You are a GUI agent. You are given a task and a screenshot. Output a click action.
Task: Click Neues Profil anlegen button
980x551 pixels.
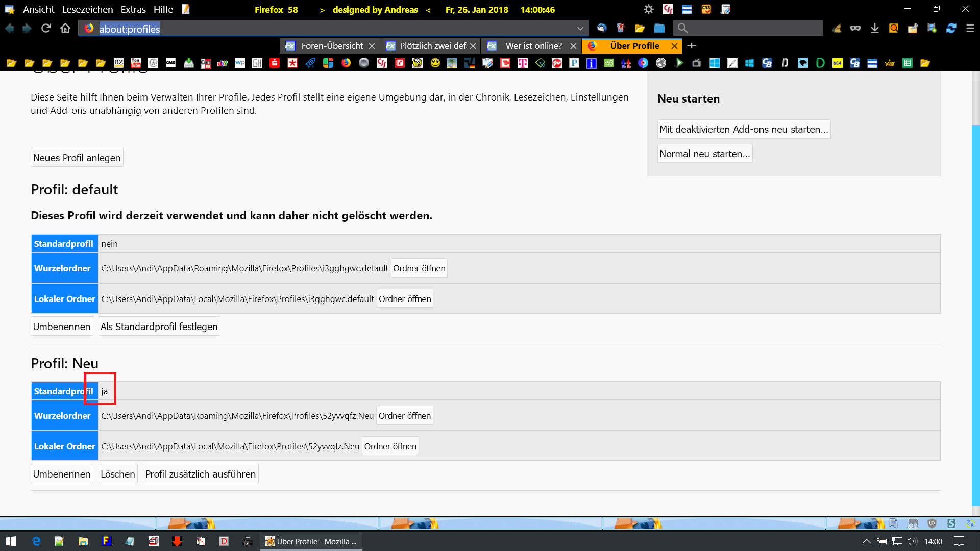click(x=77, y=158)
